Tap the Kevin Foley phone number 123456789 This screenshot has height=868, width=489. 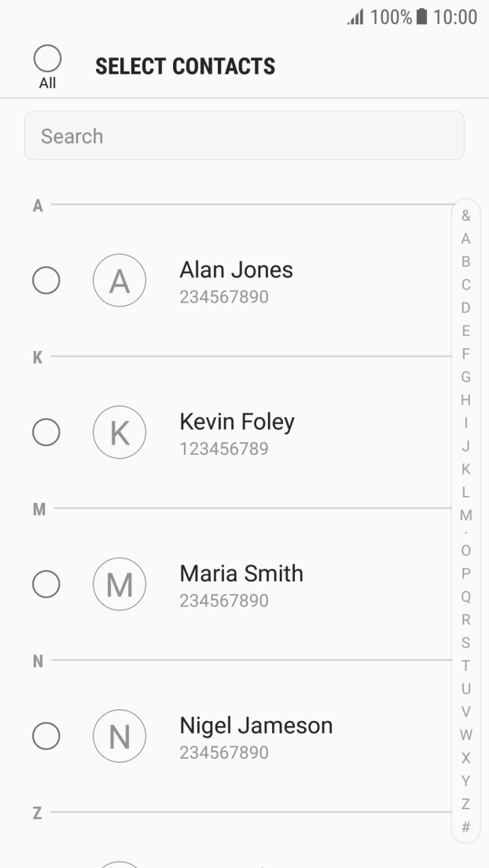tap(224, 449)
